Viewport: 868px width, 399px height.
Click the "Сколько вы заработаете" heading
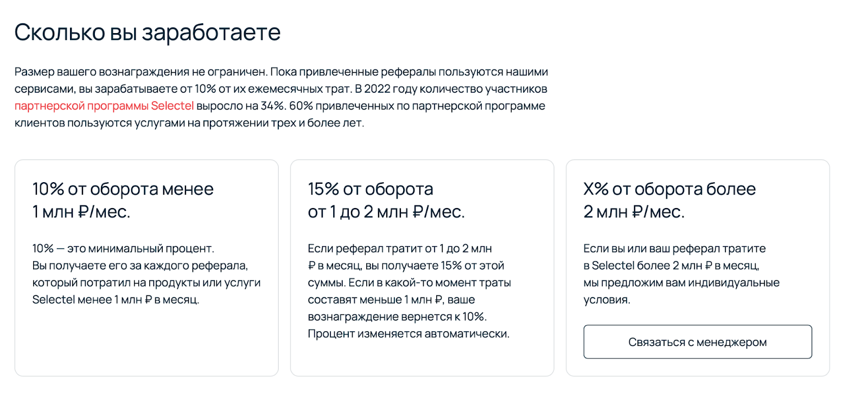click(x=147, y=33)
